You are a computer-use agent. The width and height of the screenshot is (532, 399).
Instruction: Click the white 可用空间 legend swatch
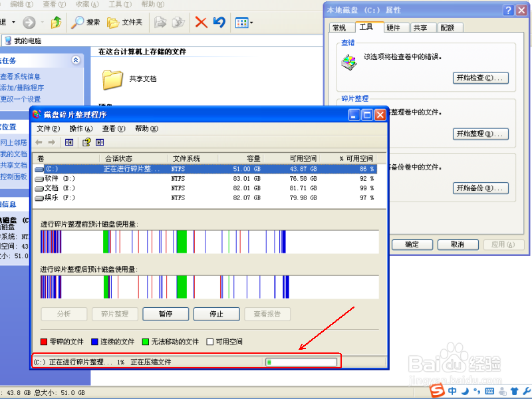(210, 342)
